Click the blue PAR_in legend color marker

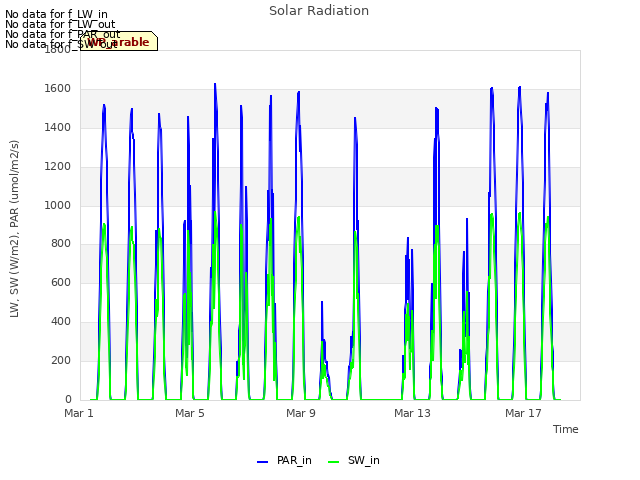[x=262, y=462]
